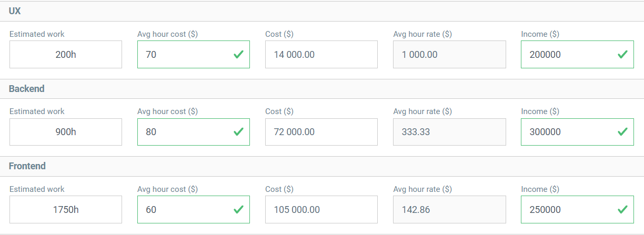Click the checkmark in Frontend Income field
The image size is (644, 235).
point(622,209)
